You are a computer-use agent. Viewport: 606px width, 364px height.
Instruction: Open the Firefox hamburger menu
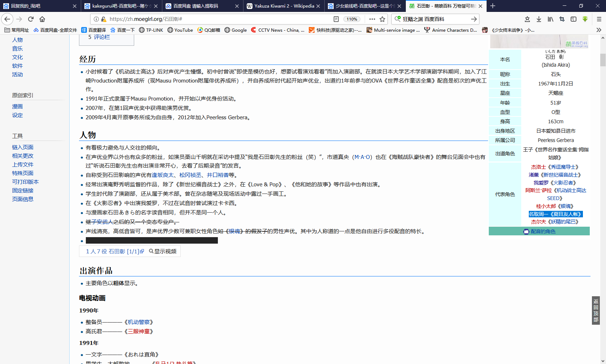pos(599,19)
